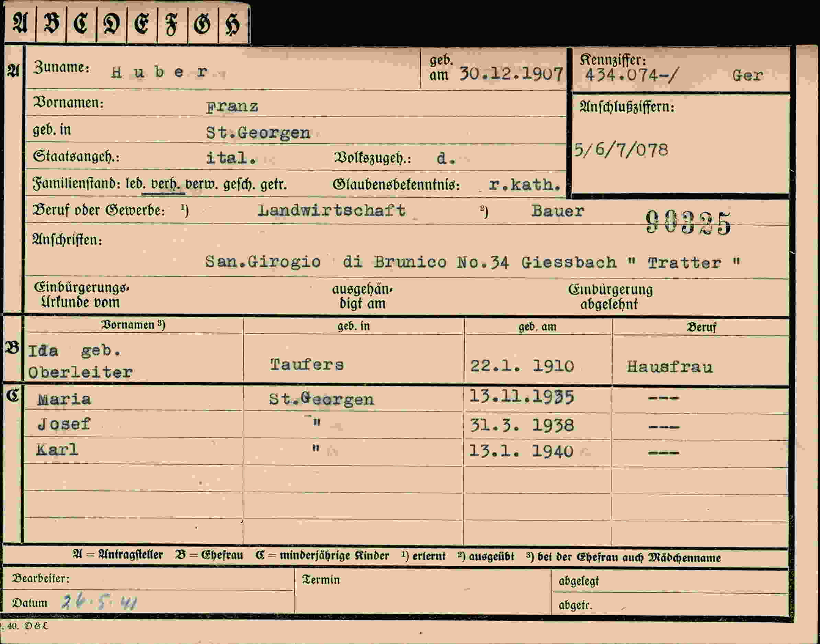Select index tab A at the card top
This screenshot has width=820, height=644.
coord(20,23)
